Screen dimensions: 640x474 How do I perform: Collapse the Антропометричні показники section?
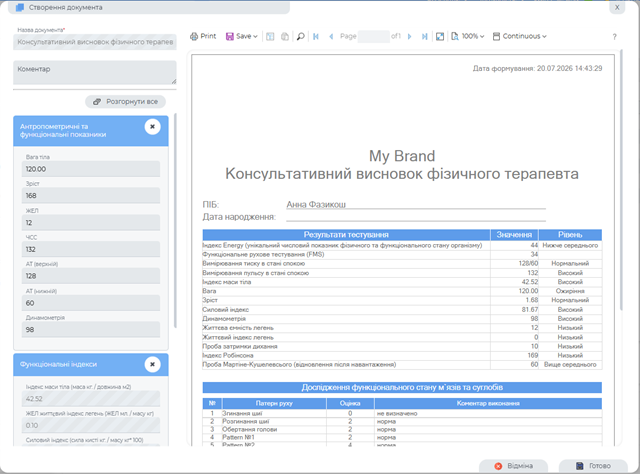pos(152,127)
